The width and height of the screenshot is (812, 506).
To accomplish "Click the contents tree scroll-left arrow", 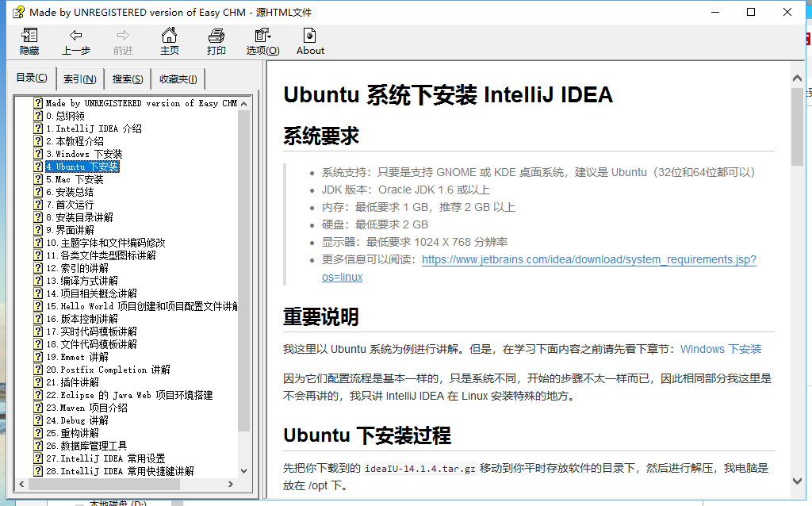I will (21, 485).
